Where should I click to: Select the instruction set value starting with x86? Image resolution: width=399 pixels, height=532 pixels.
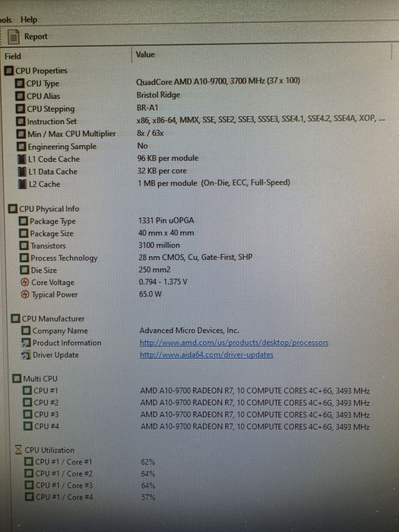[261, 119]
